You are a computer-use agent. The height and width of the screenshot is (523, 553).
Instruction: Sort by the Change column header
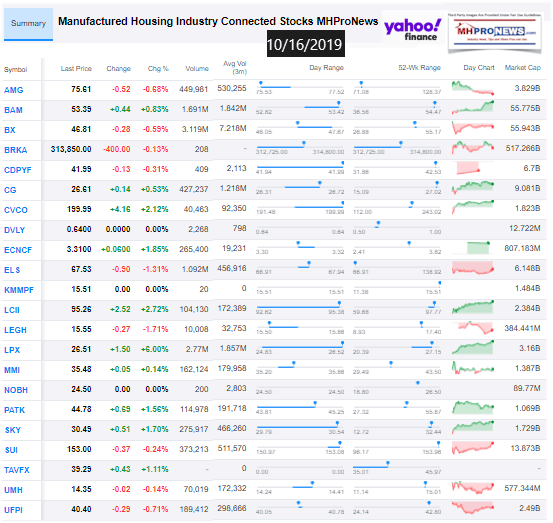(118, 68)
